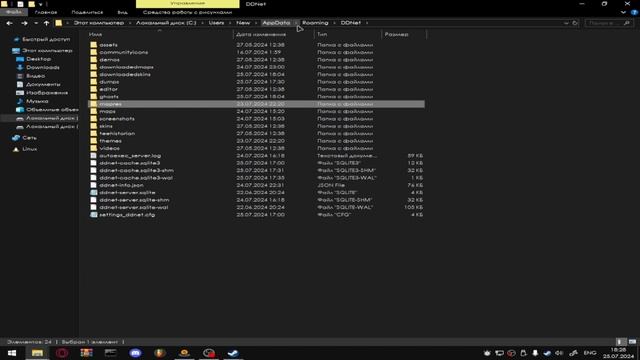Screen dimensions: 640x360
Task: Click the file icon of autoexec_server.log
Action: pyautogui.click(x=93, y=156)
